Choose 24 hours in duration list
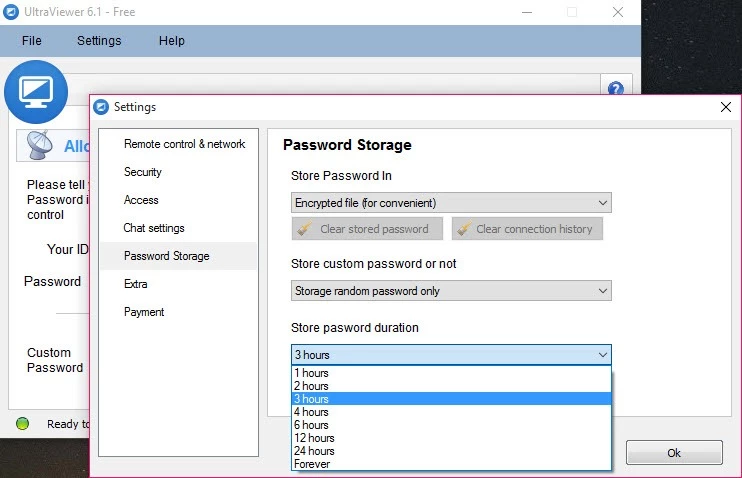 tap(314, 451)
